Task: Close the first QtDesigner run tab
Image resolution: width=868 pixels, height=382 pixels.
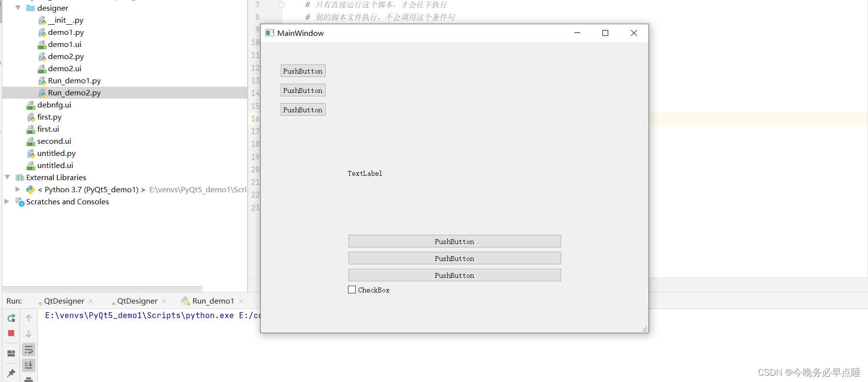Action: tap(91, 301)
